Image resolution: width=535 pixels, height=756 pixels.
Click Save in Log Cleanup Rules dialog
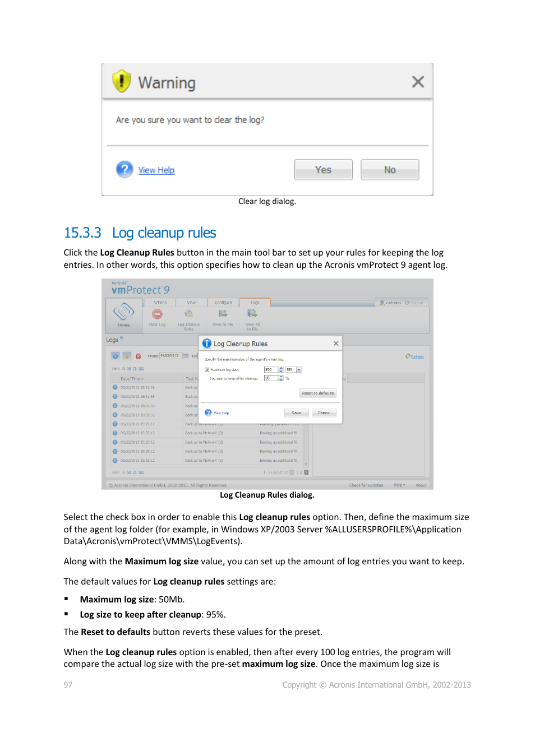tap(296, 413)
